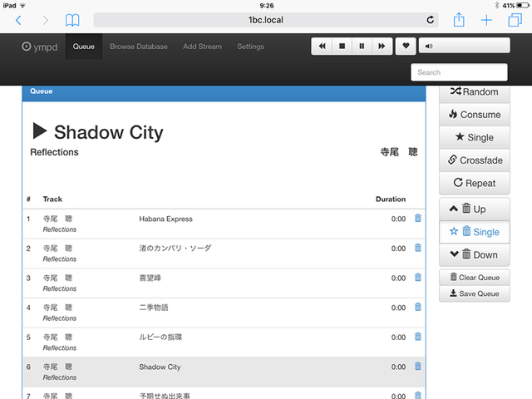Select the Shadow City row
This screenshot has height=399, width=532.
[x=224, y=372]
